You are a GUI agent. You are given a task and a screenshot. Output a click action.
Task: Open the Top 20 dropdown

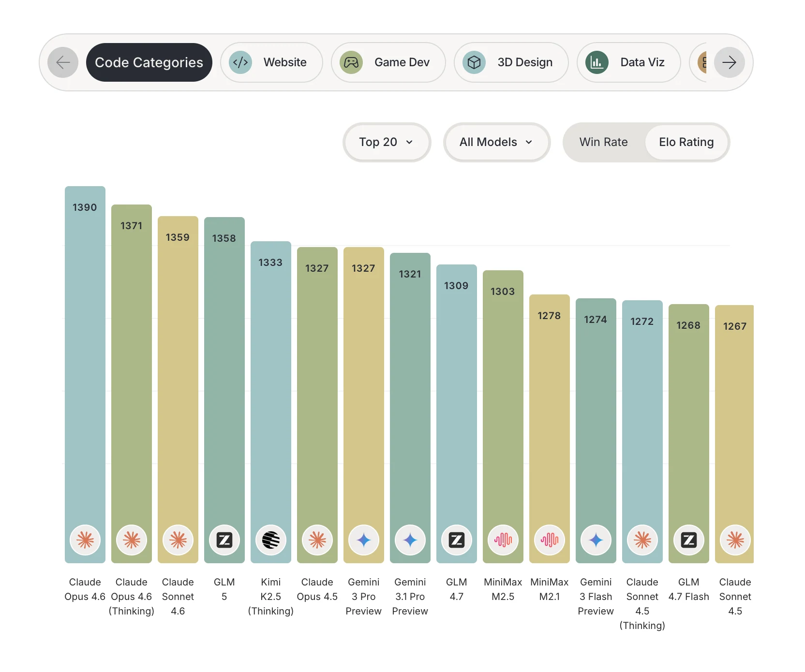click(x=387, y=142)
